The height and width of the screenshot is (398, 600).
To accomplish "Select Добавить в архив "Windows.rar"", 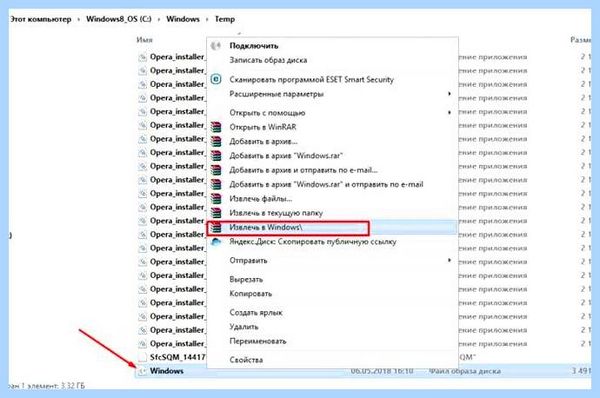I will [286, 156].
